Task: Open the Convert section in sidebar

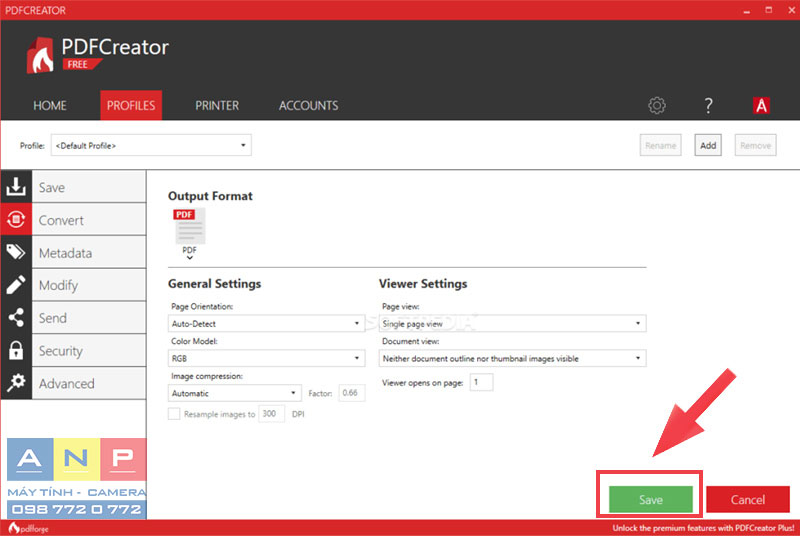Action: click(89, 220)
